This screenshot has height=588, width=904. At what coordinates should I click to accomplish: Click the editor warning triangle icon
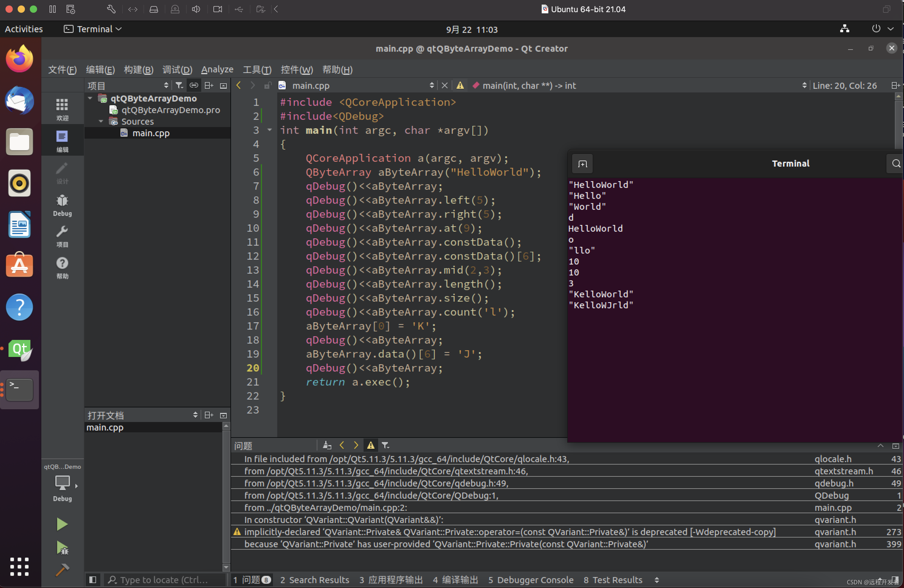tap(460, 85)
